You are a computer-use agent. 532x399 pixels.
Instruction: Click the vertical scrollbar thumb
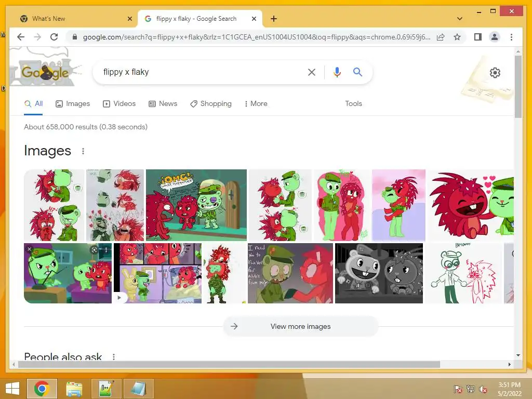518,87
